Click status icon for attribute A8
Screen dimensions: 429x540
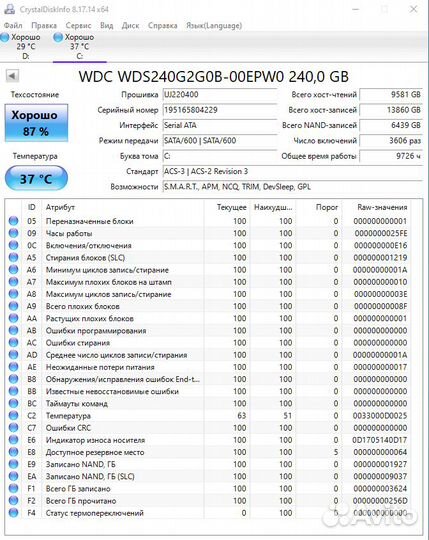tap(13, 294)
